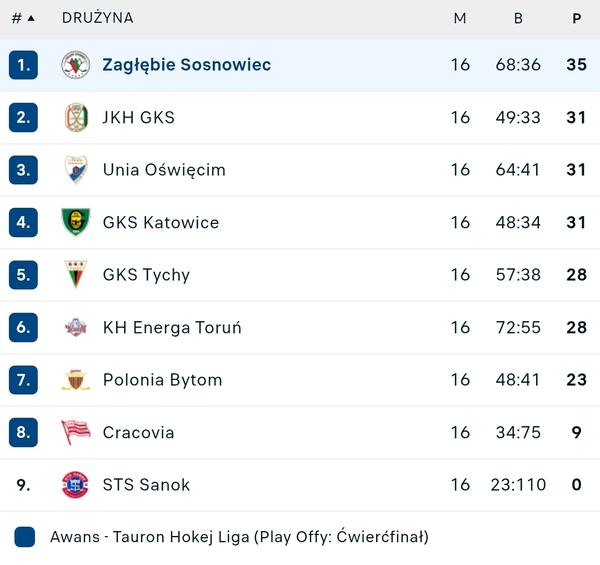Open Zagłębie Sosnowiec team logo

[x=76, y=65]
